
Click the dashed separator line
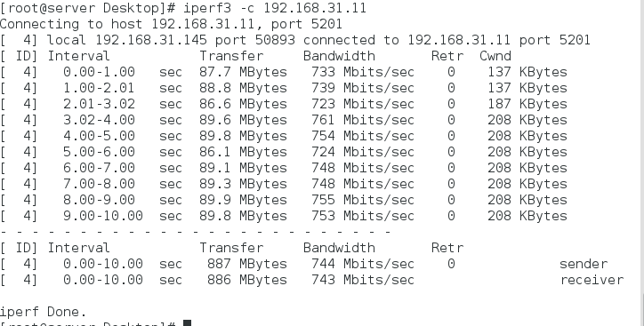tap(196, 232)
